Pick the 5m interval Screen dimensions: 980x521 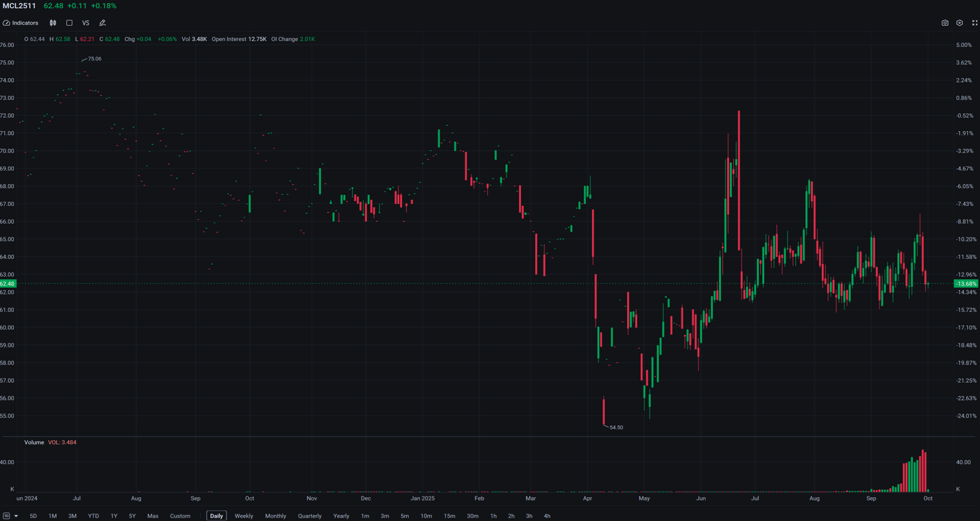tap(405, 516)
